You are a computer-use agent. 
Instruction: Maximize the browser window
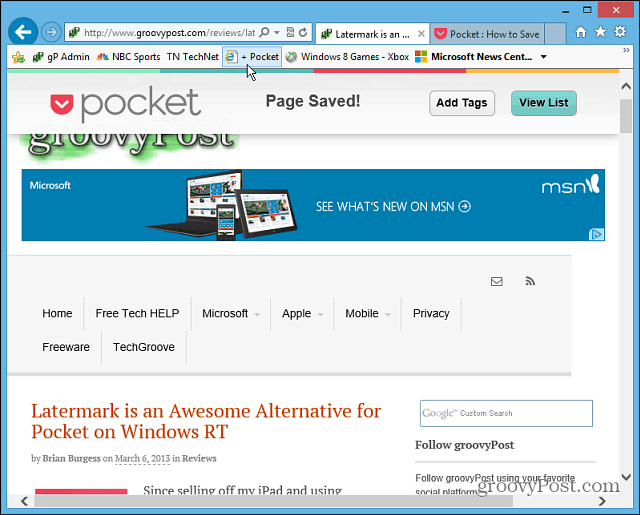coord(587,10)
